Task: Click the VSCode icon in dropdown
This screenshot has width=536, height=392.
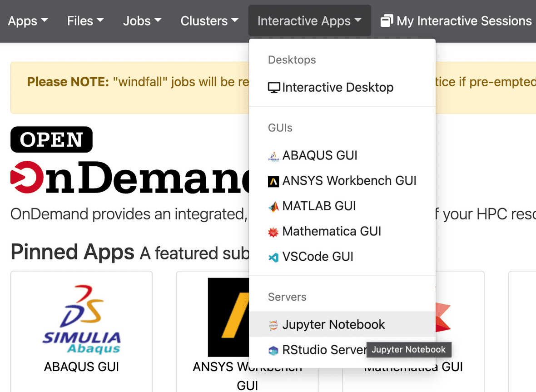Action: [273, 258]
